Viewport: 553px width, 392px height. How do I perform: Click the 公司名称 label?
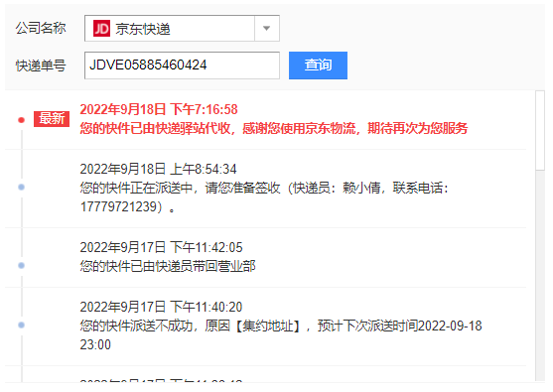pos(41,28)
